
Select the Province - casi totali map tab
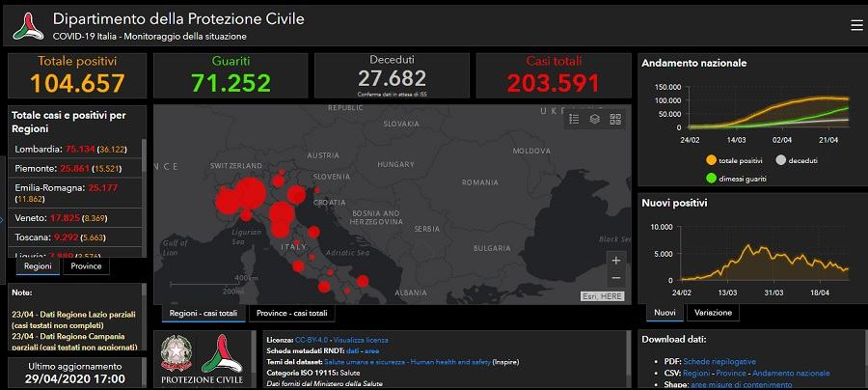(x=291, y=314)
